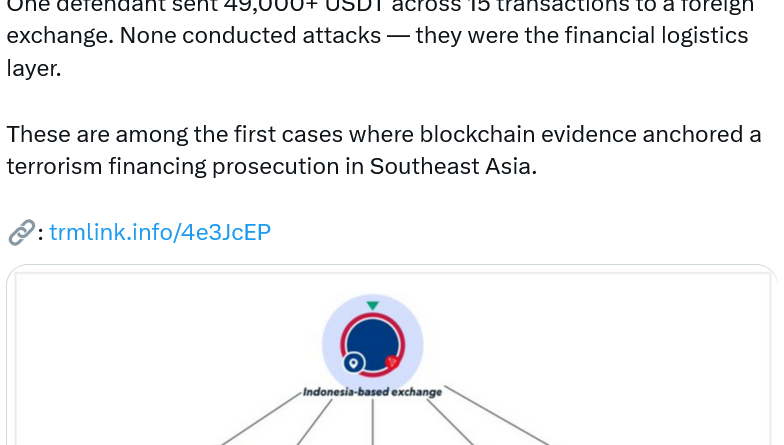
Task: Click the Indonesia-based exchange label
Action: click(x=372, y=392)
